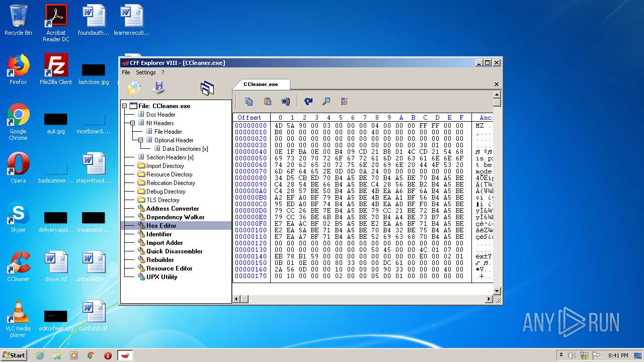This screenshot has height=362, width=644.
Task: Open TLS Directory folder
Action: click(x=163, y=200)
